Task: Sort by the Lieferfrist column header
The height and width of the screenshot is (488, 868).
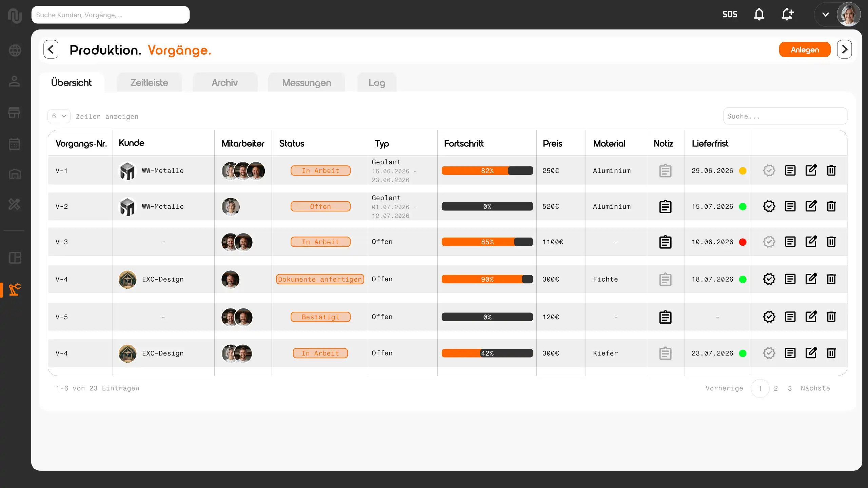Action: coord(710,143)
